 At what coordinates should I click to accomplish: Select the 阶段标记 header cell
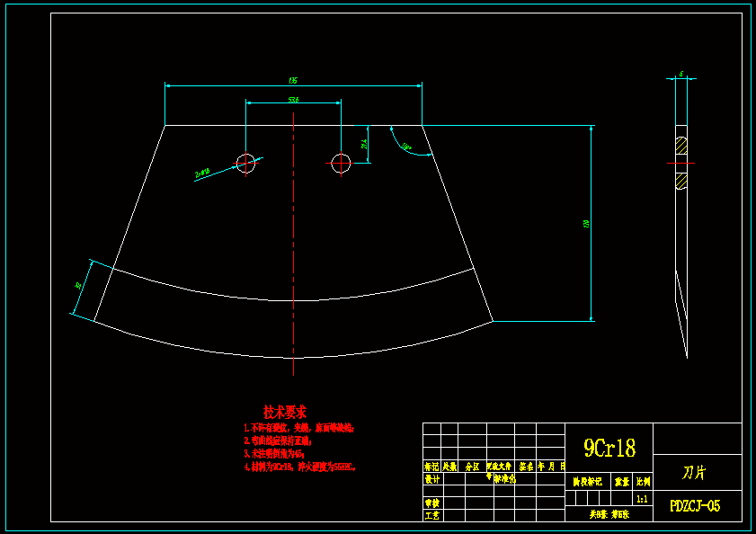point(587,482)
